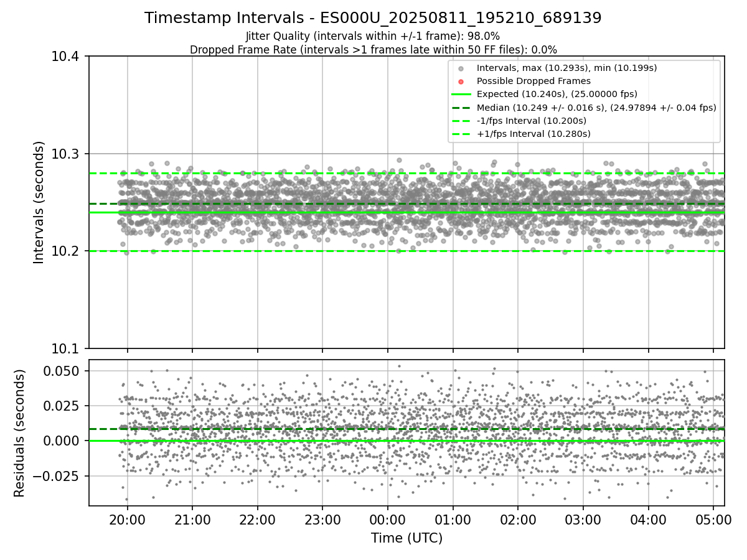The image size is (747, 560).
Task: Click the '-1/fps Interval (10.200s)' legend entry
Action: pyautogui.click(x=531, y=121)
